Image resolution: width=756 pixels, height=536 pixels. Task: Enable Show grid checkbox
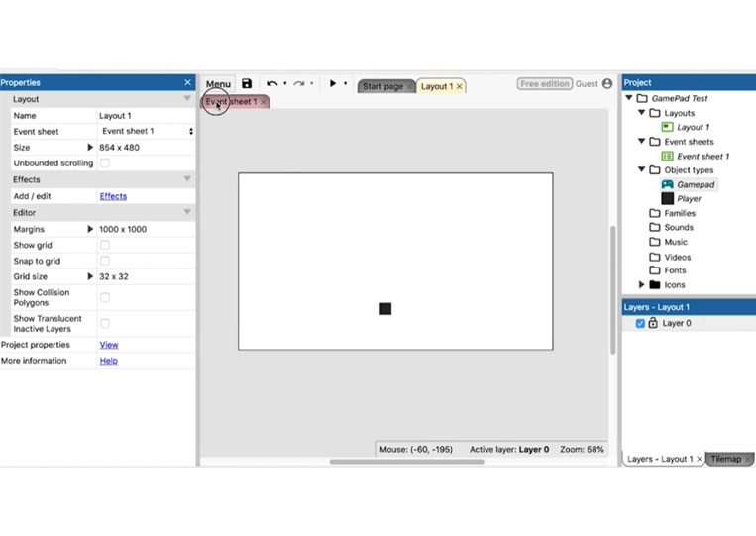tap(105, 245)
